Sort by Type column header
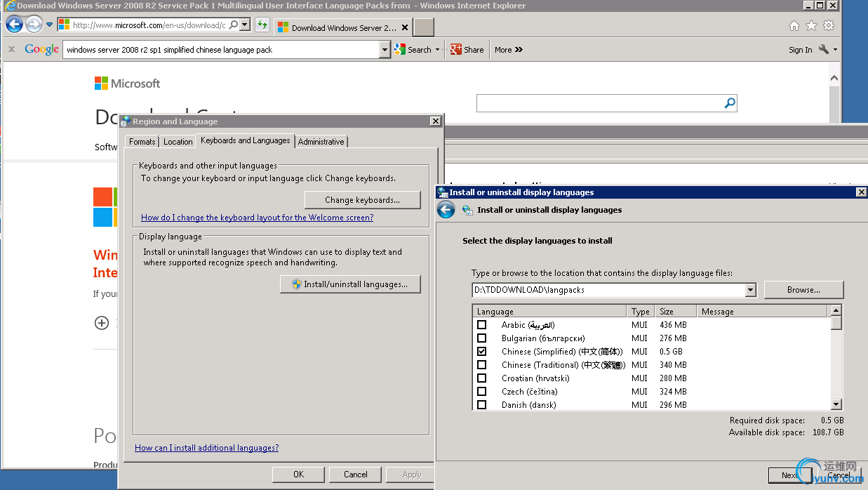868x490 pixels. coord(641,312)
